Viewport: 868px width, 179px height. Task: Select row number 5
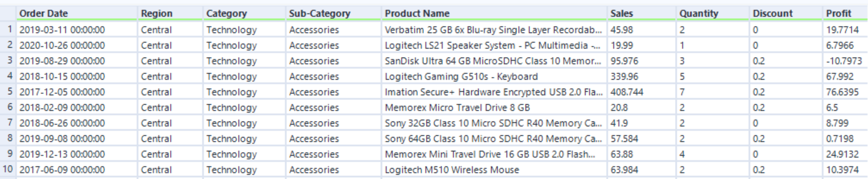[x=8, y=92]
